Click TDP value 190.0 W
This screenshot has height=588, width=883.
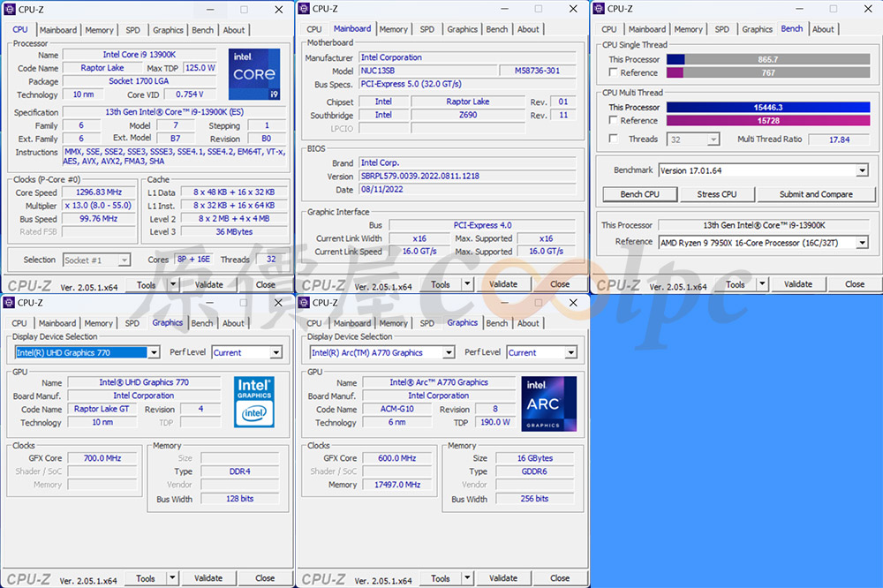click(x=495, y=422)
